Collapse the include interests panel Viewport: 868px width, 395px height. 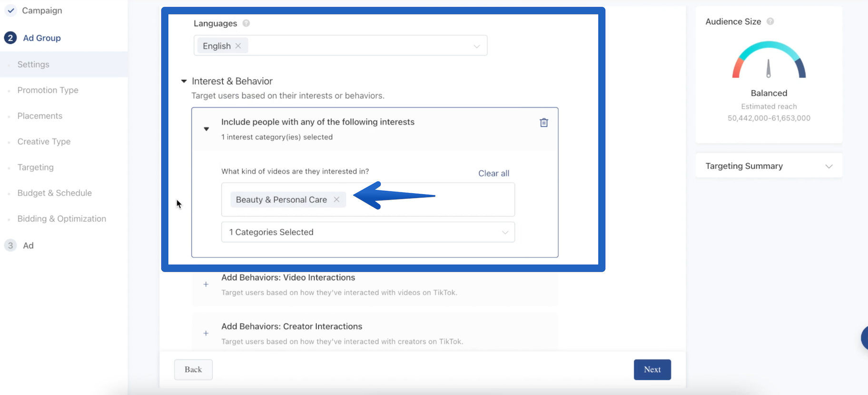pos(206,129)
